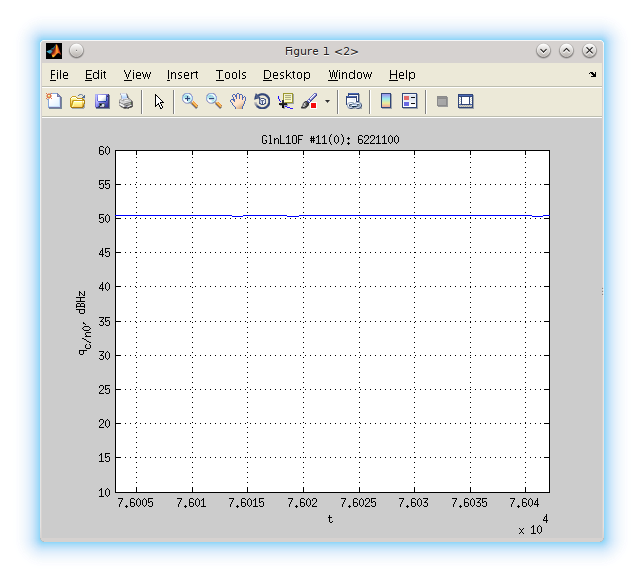
Task: Click the round pin button in title bar
Action: click(x=76, y=51)
